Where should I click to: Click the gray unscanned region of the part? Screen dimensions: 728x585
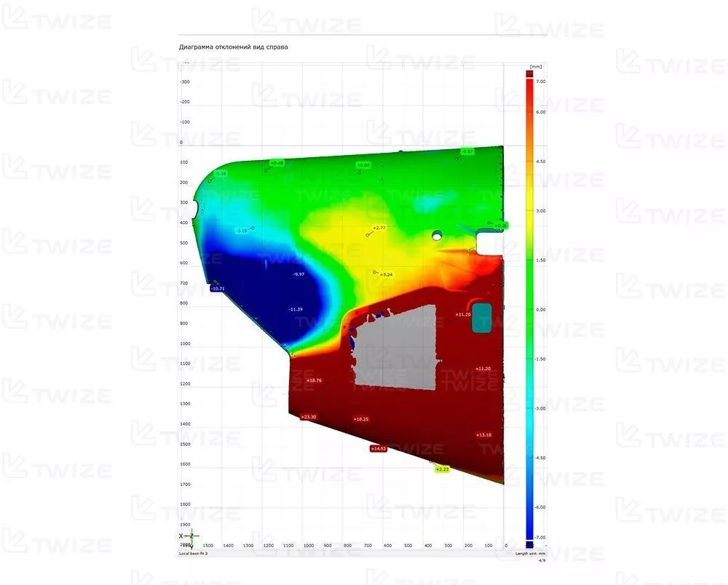[397, 344]
